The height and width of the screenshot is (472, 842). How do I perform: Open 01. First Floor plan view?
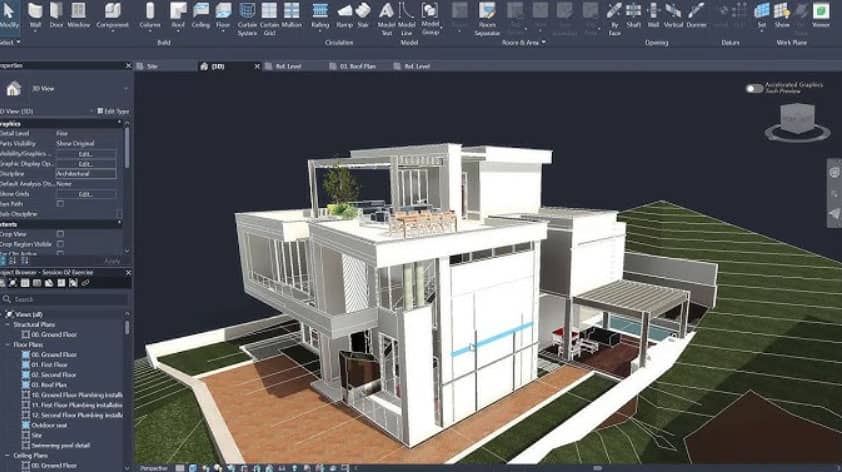(x=49, y=365)
